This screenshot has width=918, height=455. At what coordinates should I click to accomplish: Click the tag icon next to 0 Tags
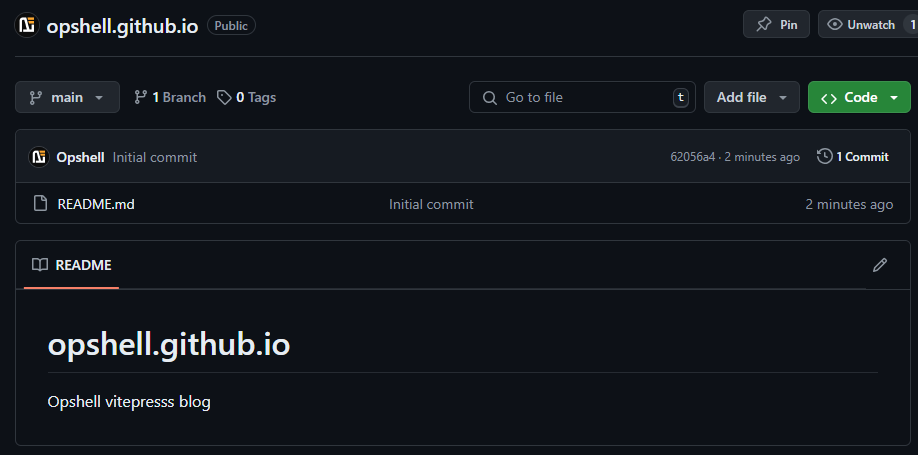(224, 97)
